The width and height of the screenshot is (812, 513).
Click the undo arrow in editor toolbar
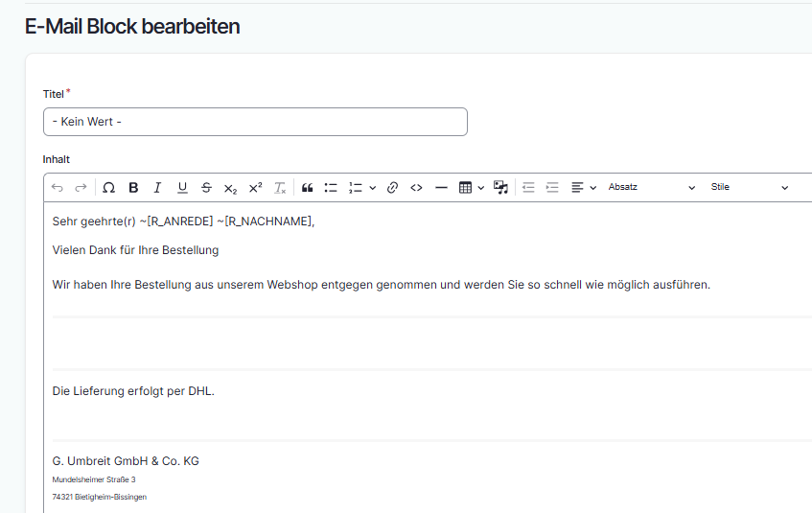tap(58, 188)
